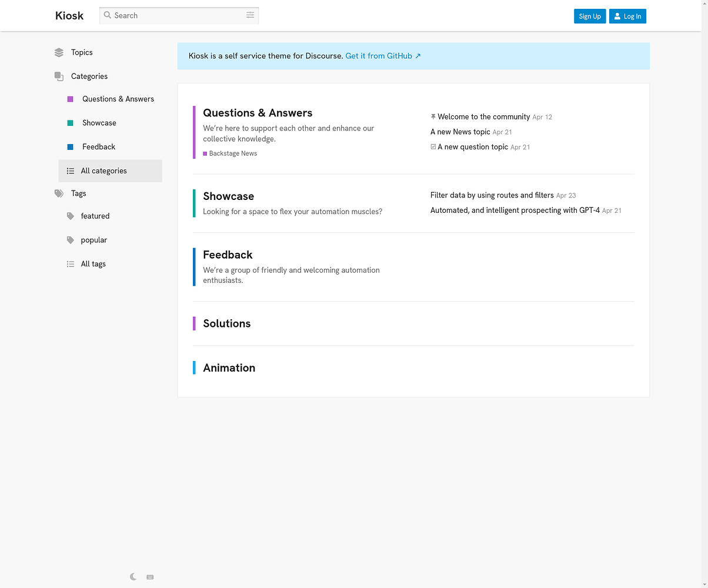Click inside the Search input field

coord(176,15)
